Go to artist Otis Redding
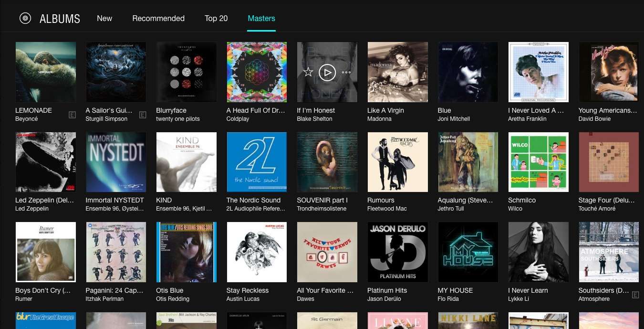The width and height of the screenshot is (644, 329). [x=173, y=299]
